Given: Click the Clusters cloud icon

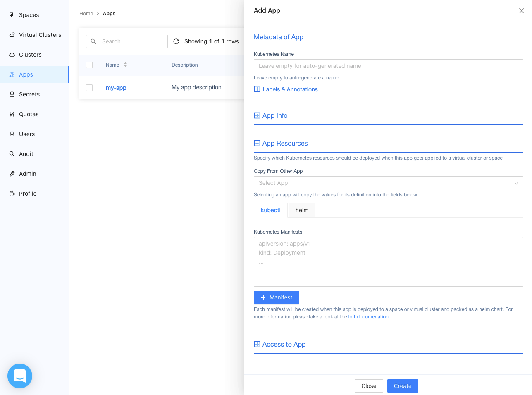Looking at the screenshot, I should point(12,55).
